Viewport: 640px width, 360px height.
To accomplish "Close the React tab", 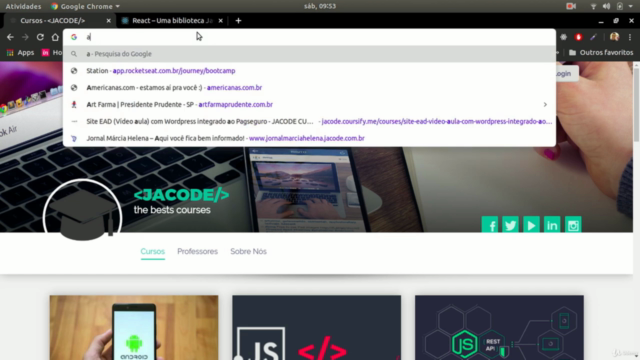I will click(x=220, y=20).
